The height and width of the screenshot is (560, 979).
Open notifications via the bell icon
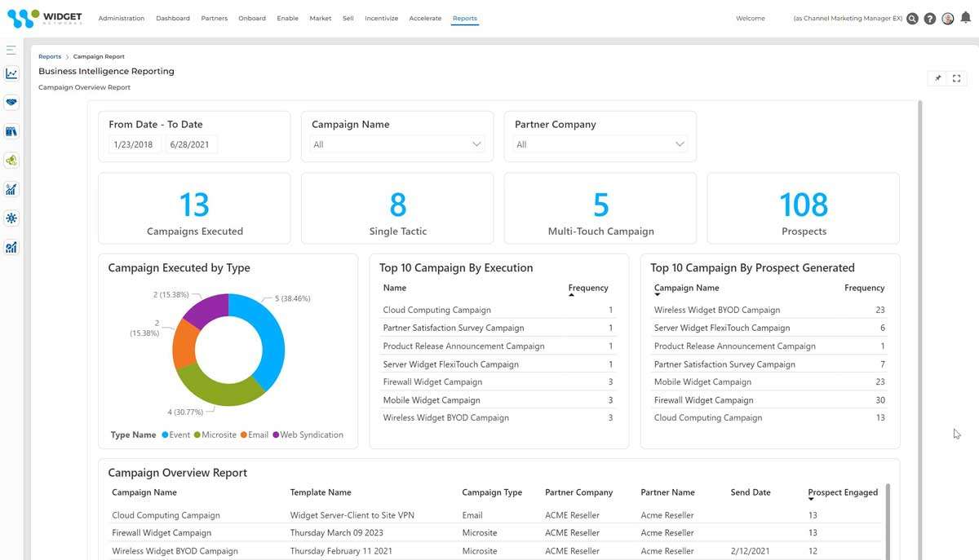click(x=964, y=18)
